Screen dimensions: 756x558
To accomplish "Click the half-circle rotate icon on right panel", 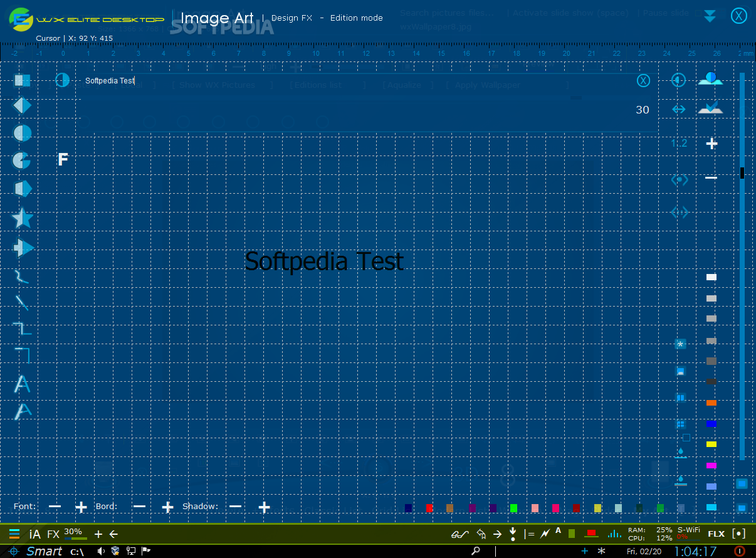I will coord(678,80).
